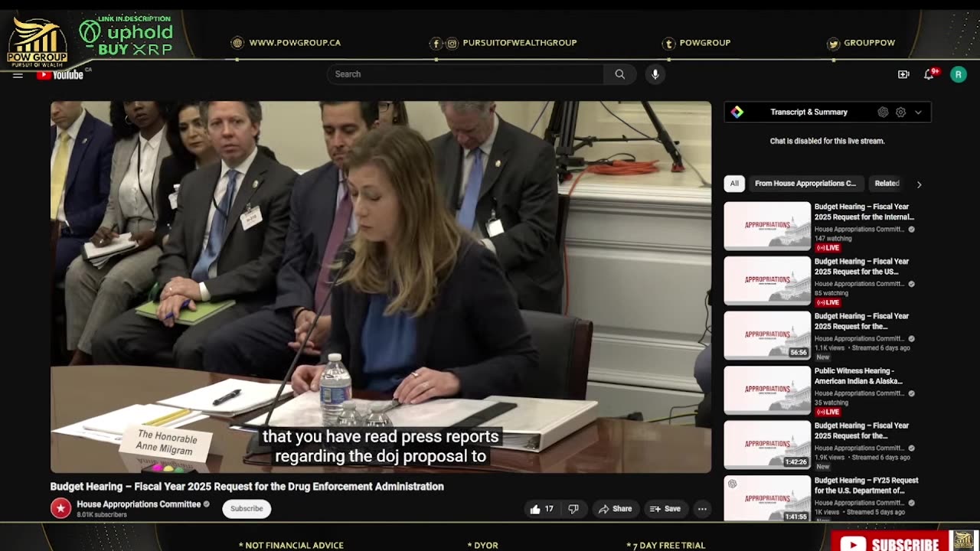Click the WWW.POWGROUP.CA link

tap(295, 43)
